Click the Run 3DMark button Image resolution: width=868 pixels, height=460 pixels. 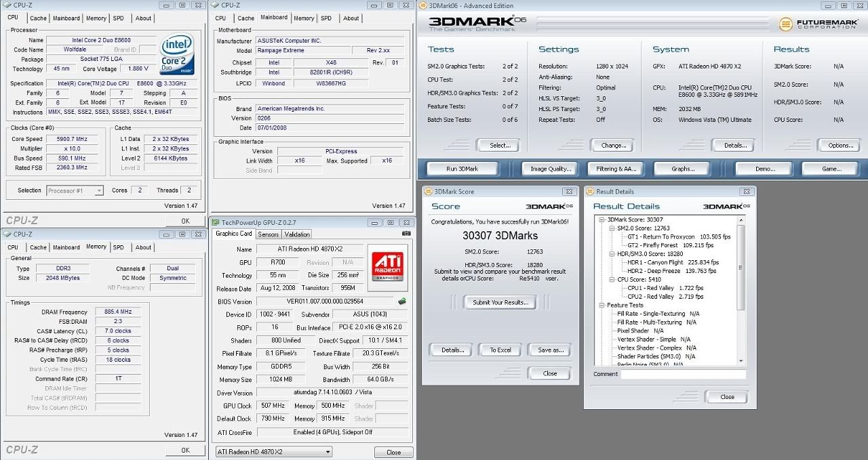pos(462,169)
